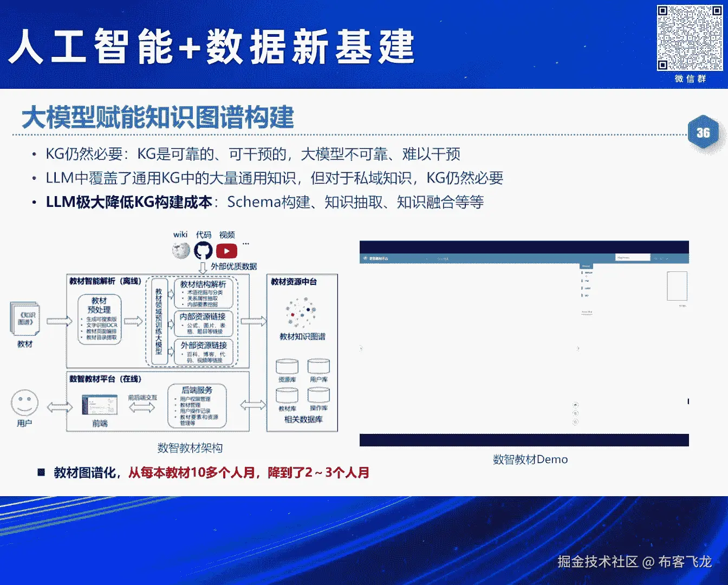Click the 大模型赋能知识图谱构建 subtitle
Screen dimensions: 728x585
(158, 118)
